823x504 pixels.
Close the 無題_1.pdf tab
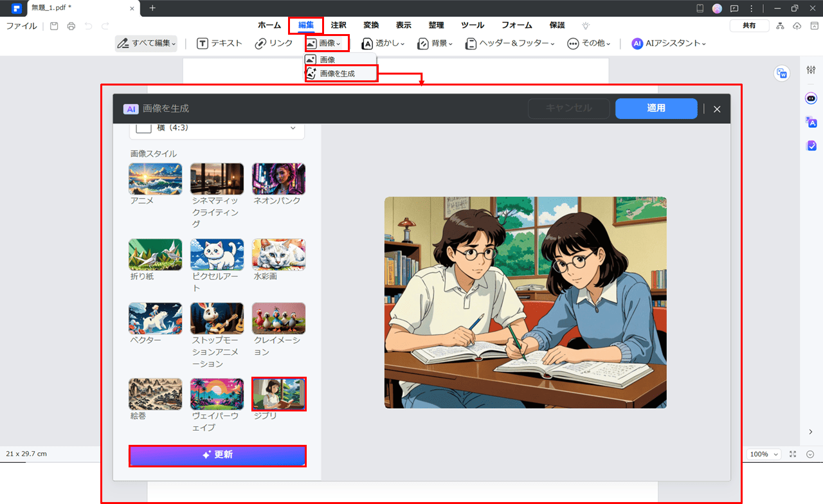132,8
